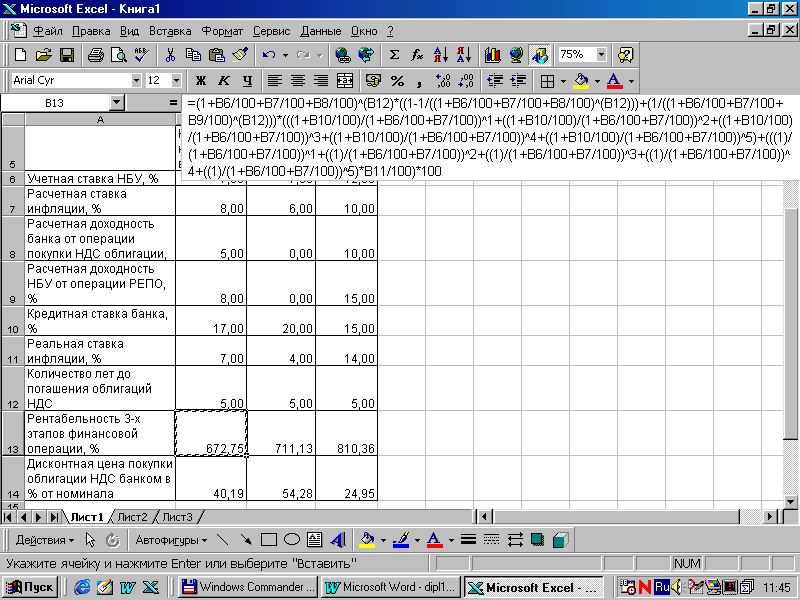The width and height of the screenshot is (800, 600).
Task: Insert a hyperlink with the globe icon
Action: coord(342,55)
